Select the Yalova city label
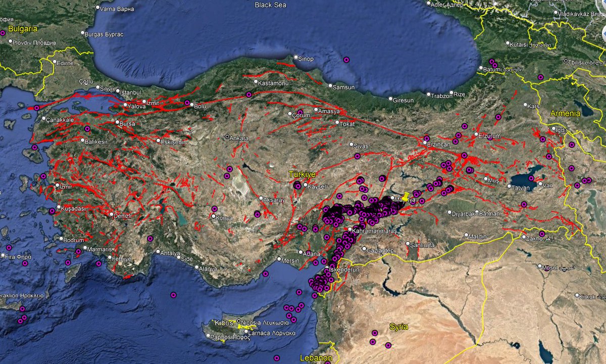The width and height of the screenshot is (606, 364). click(137, 107)
